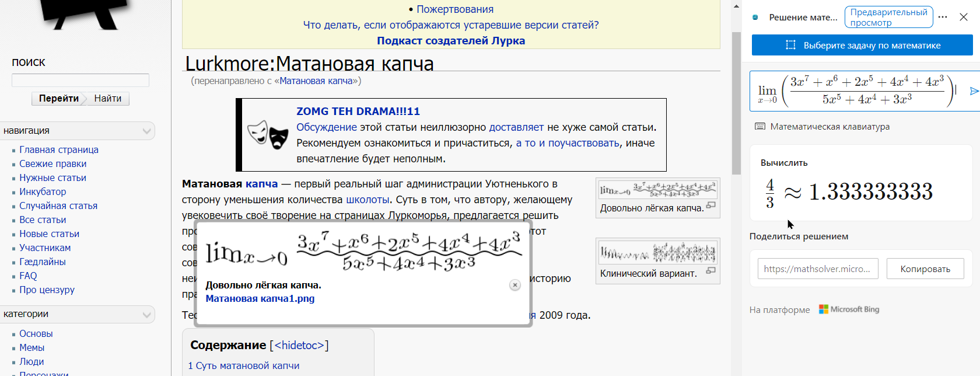Click the theater masks drama icon

point(268,134)
